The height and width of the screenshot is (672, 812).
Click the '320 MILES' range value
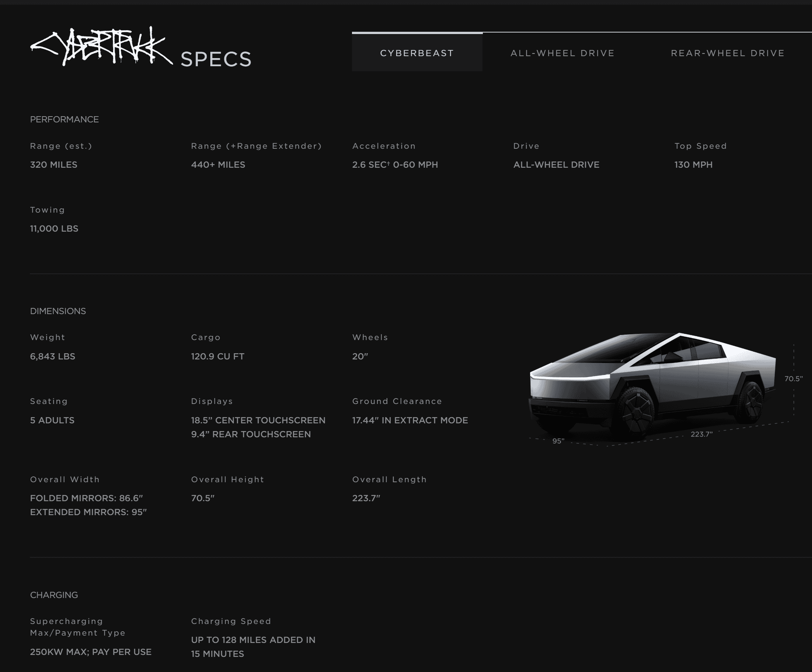[x=53, y=165]
